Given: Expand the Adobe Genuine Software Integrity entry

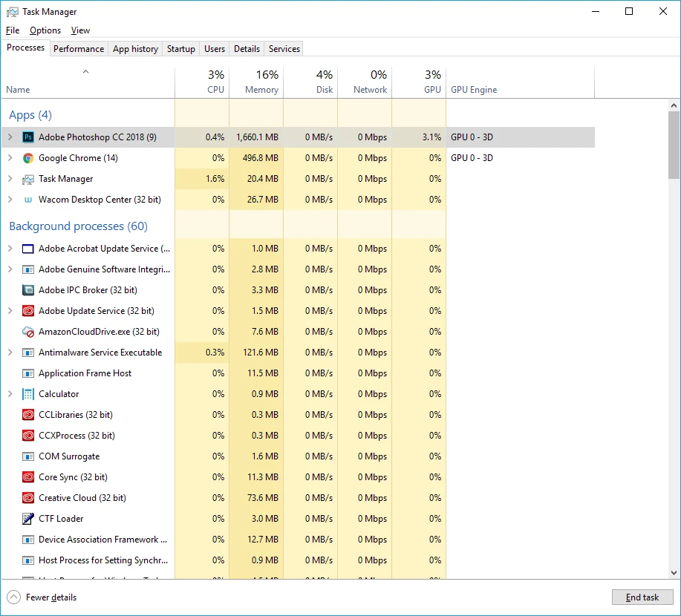Looking at the screenshot, I should coord(10,269).
